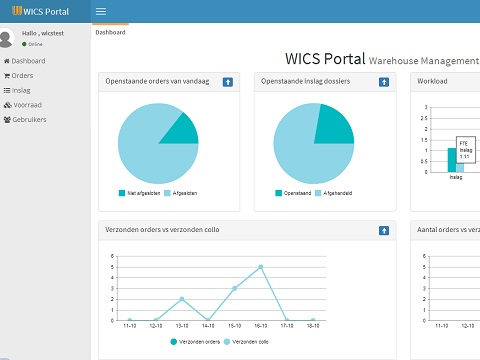Toggle Verzonden orders legend marker
The height and width of the screenshot is (360, 480).
pos(173,342)
